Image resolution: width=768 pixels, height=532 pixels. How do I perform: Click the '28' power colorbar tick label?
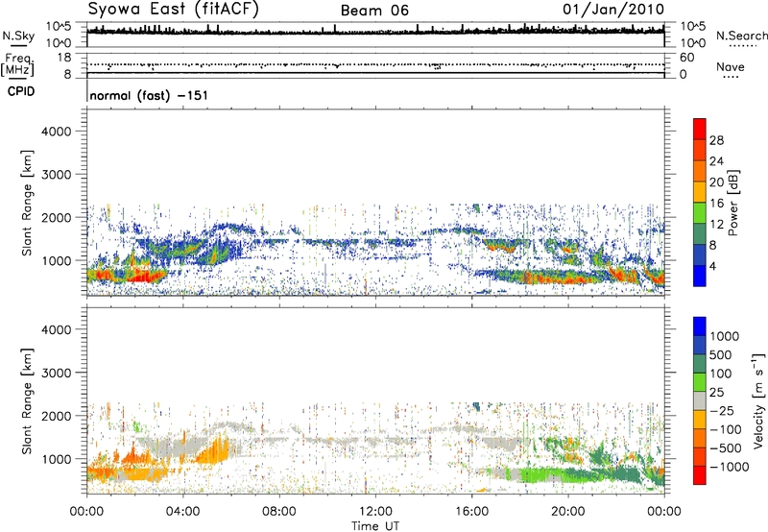pos(716,140)
